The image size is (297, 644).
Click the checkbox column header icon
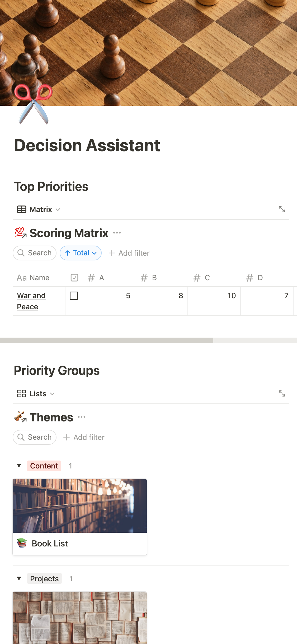click(x=74, y=278)
